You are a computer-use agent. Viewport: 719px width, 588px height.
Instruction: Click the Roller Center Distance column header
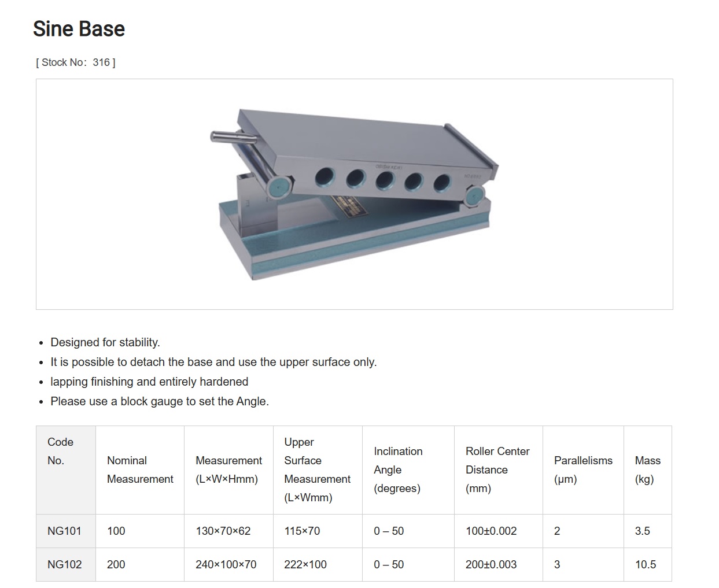point(497,469)
